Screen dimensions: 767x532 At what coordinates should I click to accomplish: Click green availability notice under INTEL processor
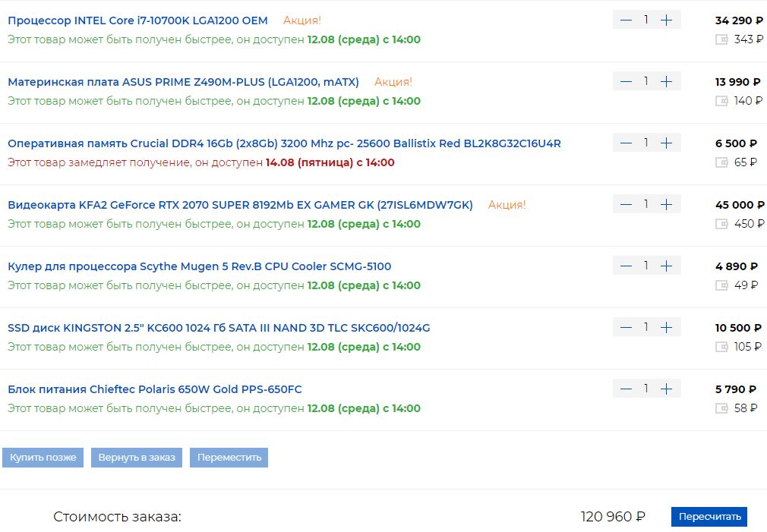pos(213,39)
